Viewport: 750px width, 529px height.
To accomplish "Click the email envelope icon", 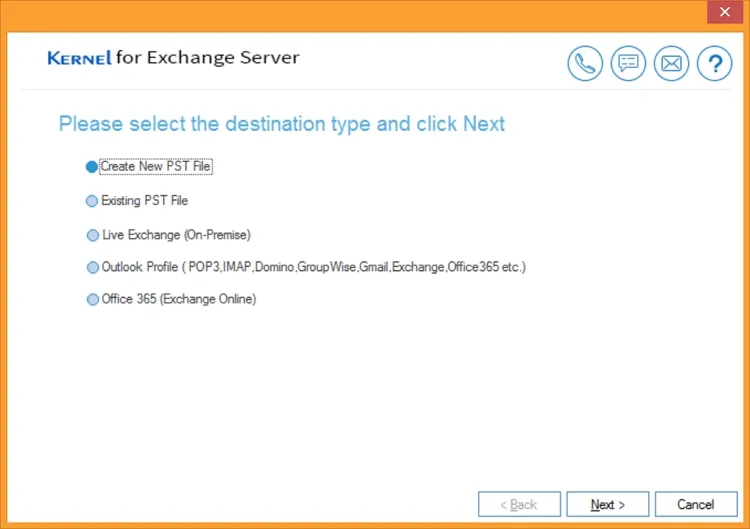I will tap(671, 64).
